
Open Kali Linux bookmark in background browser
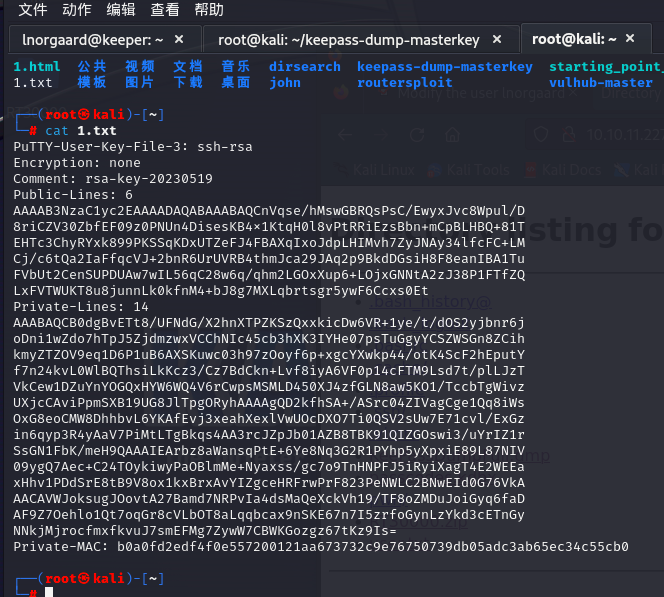click(376, 170)
